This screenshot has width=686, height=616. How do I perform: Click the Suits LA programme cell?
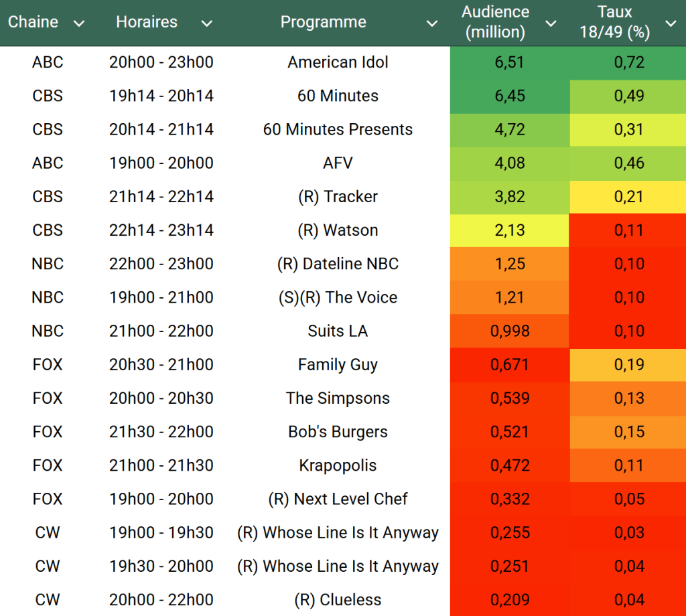coord(338,331)
